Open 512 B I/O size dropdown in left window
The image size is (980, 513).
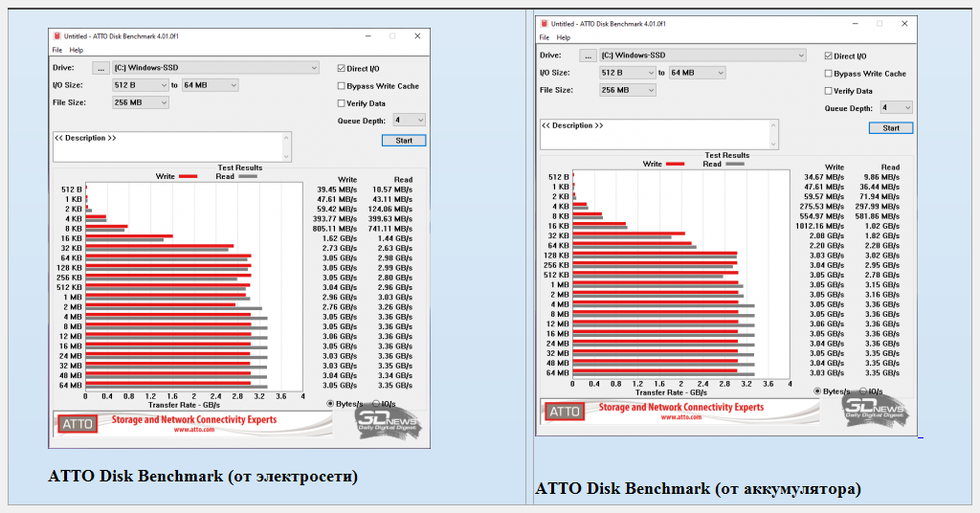[x=141, y=85]
